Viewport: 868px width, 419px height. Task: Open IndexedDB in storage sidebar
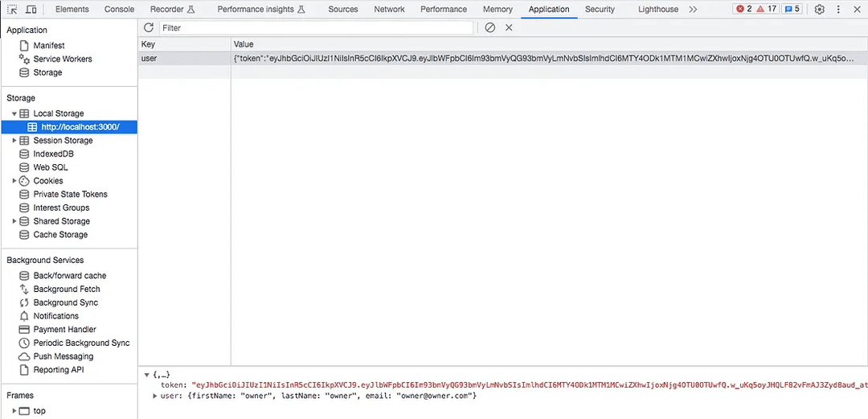tap(53, 154)
